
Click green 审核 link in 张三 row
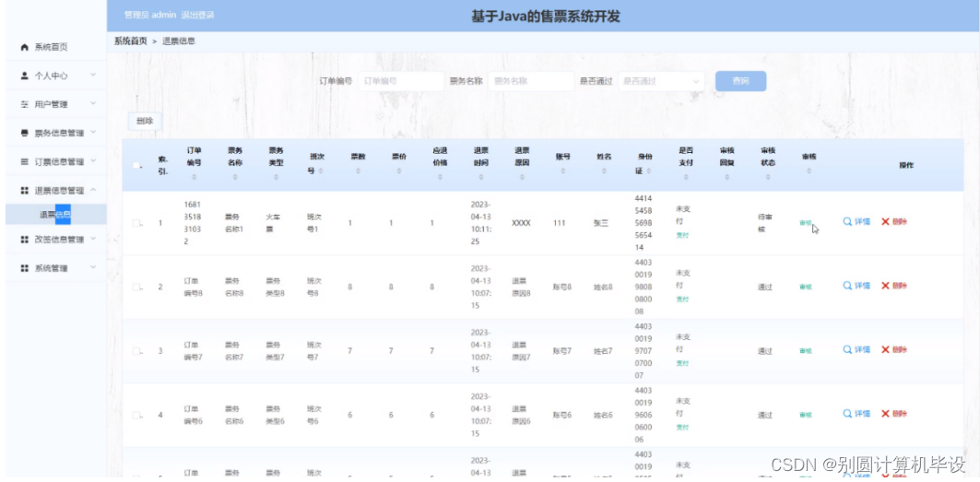pyautogui.click(x=806, y=222)
